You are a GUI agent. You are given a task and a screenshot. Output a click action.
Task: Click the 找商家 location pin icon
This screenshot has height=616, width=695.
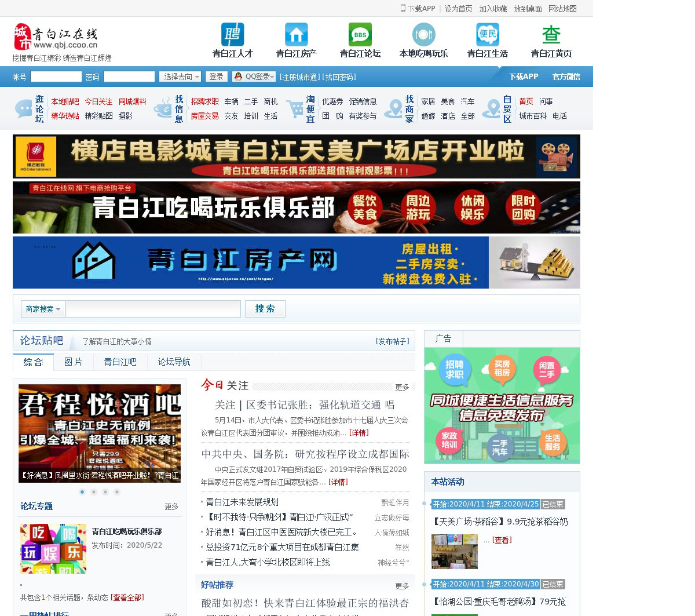(394, 108)
